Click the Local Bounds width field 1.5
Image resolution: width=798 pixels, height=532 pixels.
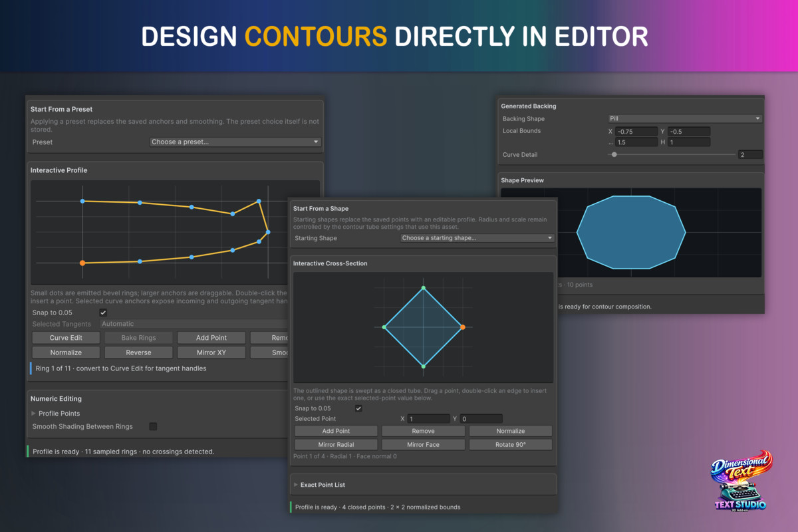[636, 142]
